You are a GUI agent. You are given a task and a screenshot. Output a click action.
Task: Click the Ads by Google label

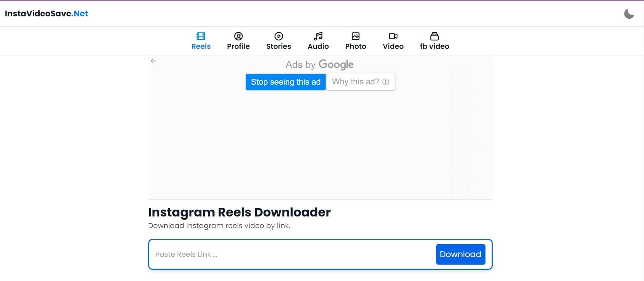pyautogui.click(x=319, y=65)
